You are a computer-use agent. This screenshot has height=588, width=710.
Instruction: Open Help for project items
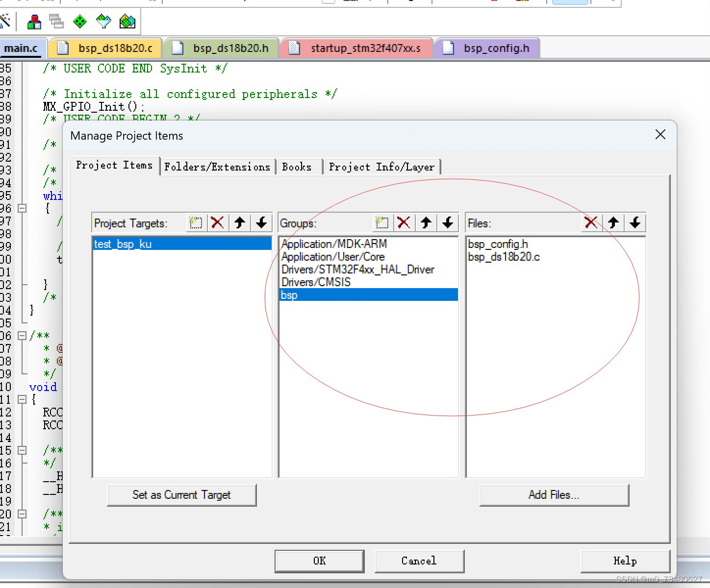(x=625, y=561)
